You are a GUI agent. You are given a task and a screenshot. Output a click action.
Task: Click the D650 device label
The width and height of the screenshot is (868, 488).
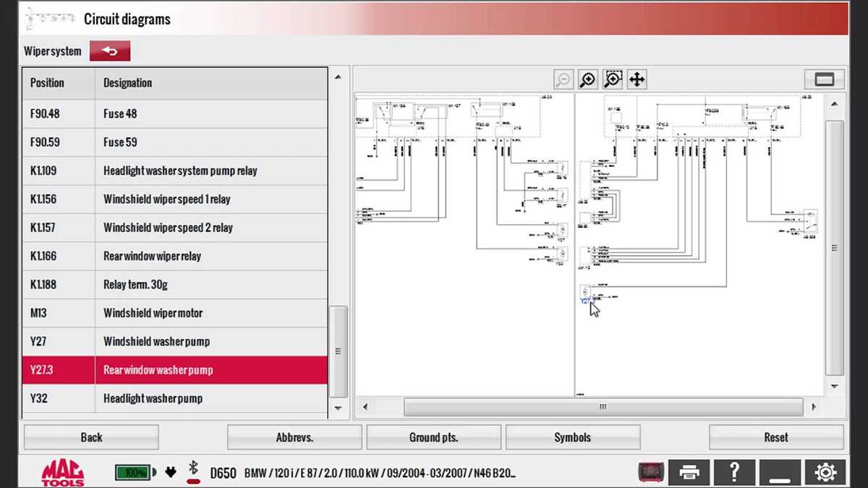point(223,474)
